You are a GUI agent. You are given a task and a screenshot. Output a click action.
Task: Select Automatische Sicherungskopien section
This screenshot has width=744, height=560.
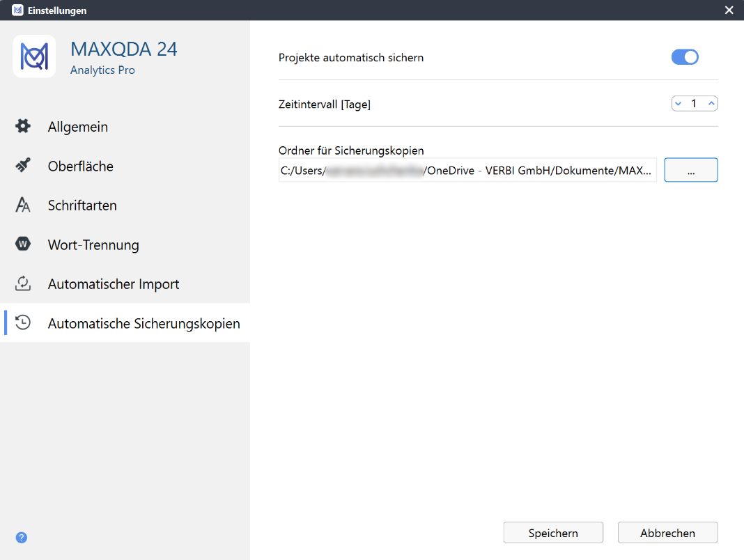[x=125, y=323]
